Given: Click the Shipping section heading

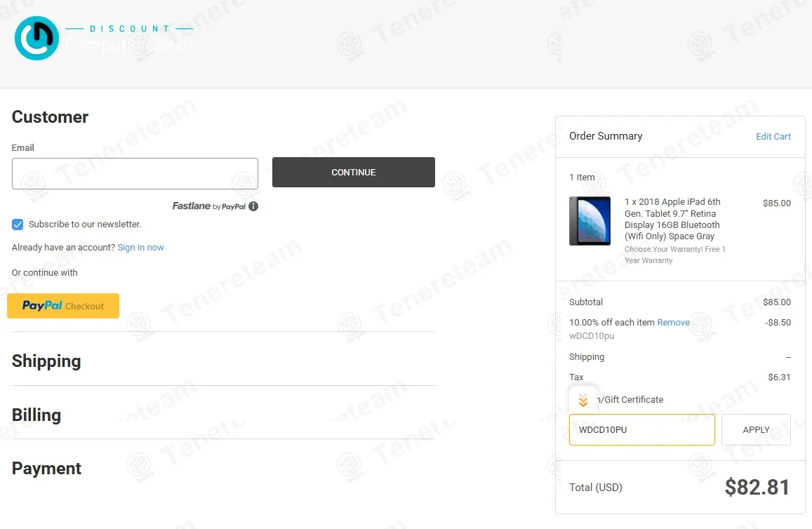Looking at the screenshot, I should [46, 361].
